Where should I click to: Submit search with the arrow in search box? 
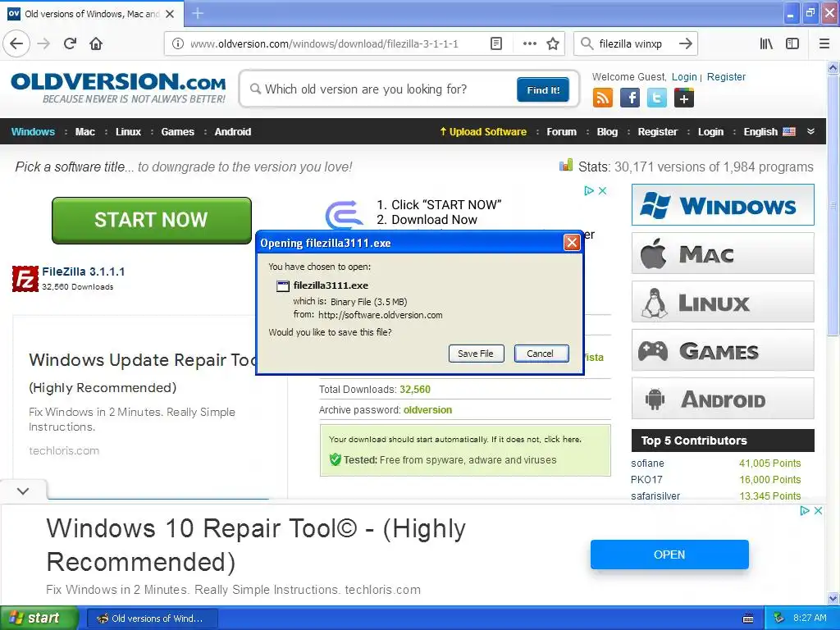point(685,43)
